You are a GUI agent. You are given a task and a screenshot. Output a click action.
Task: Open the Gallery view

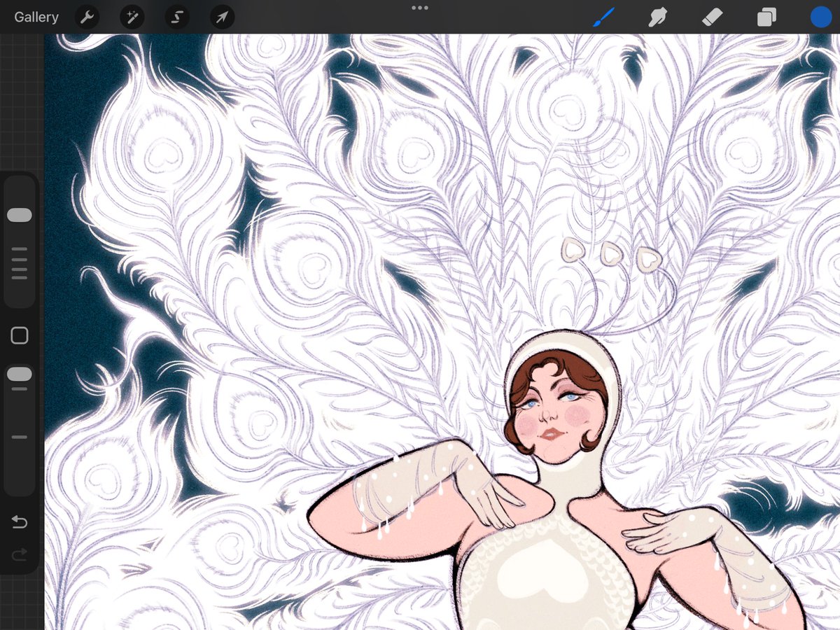click(x=36, y=17)
